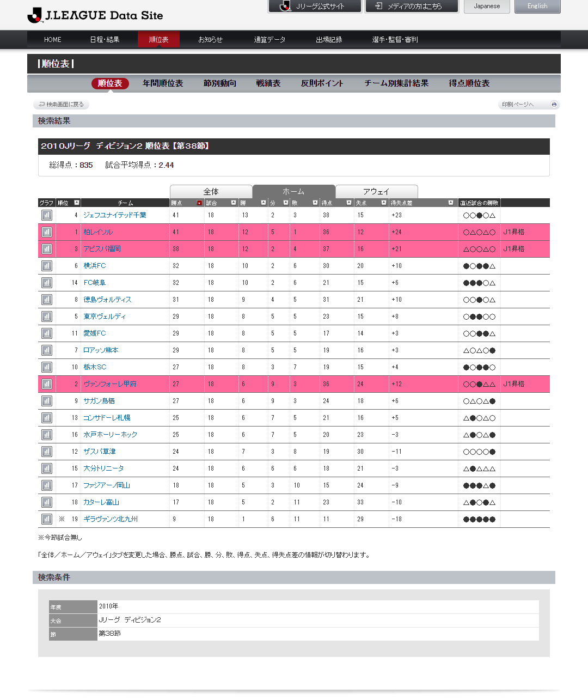Open graph icon for ヴァンフォーレ甲府 row
The image size is (588, 700).
(x=47, y=384)
